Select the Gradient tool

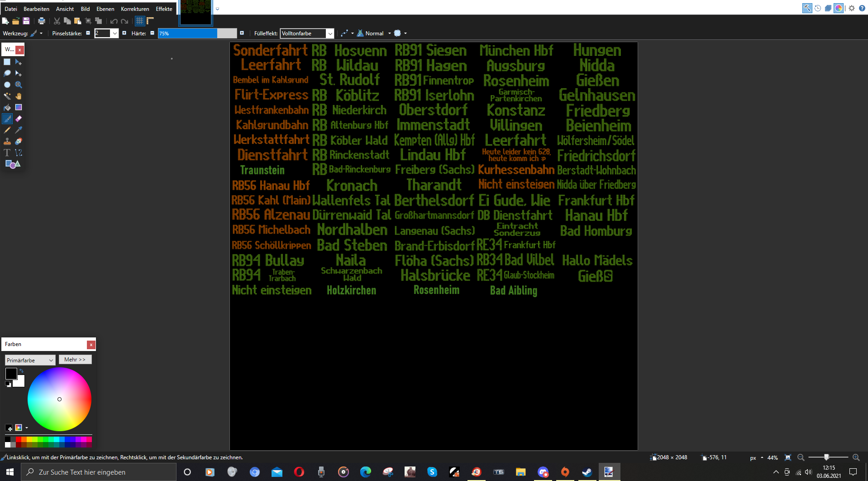coord(19,107)
